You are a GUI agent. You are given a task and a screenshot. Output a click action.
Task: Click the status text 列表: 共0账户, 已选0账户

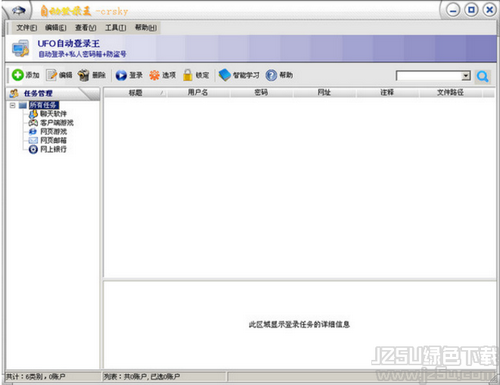click(x=142, y=377)
